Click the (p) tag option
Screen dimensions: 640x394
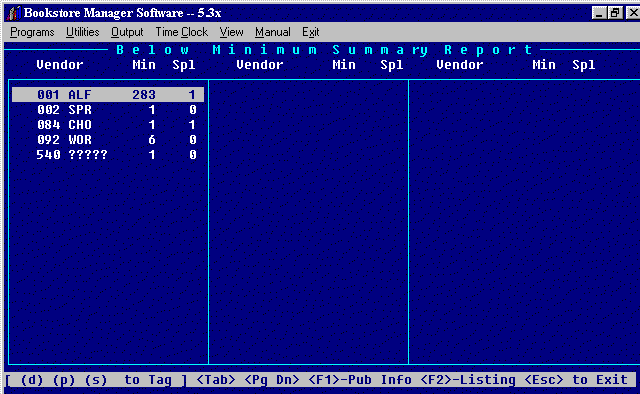(64, 380)
